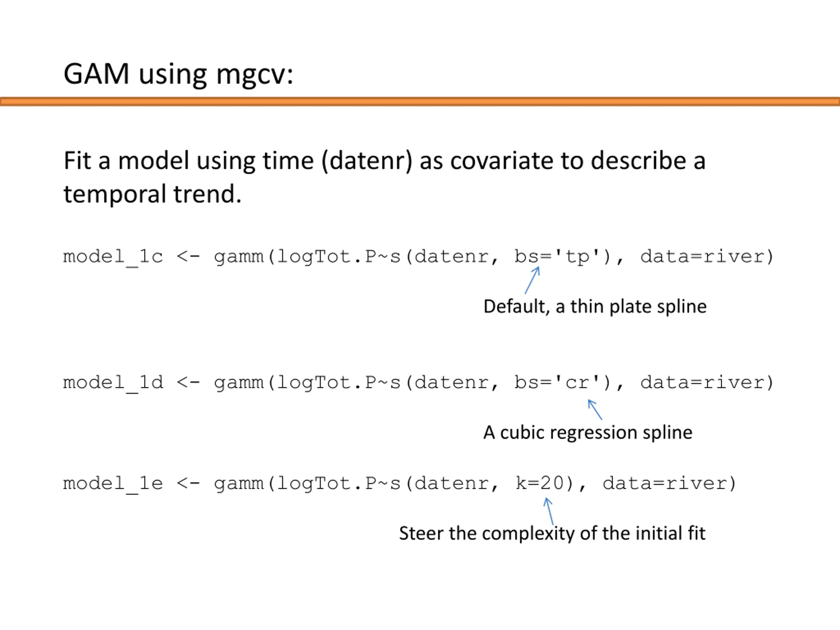
Task: Click data=river in the model_1e line
Action: click(669, 484)
